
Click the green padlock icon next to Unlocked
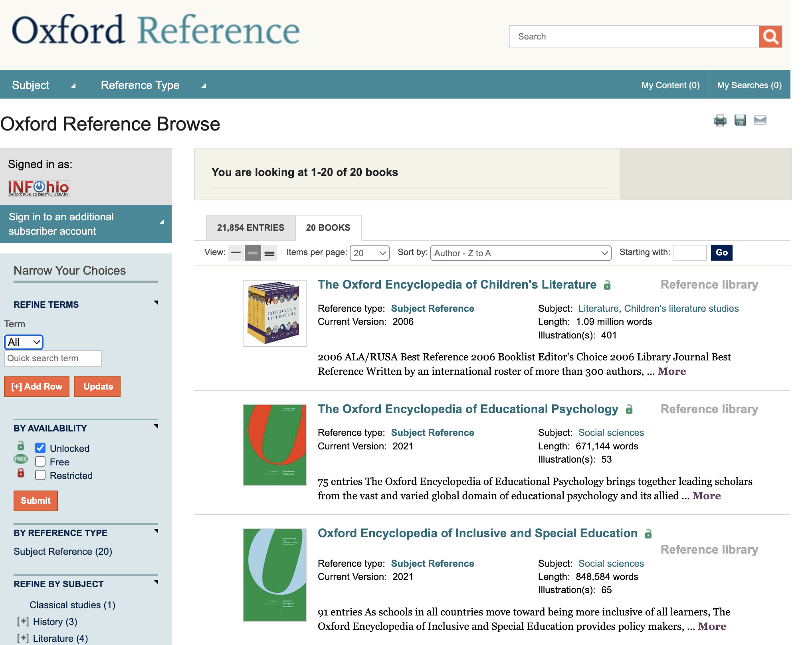click(21, 446)
